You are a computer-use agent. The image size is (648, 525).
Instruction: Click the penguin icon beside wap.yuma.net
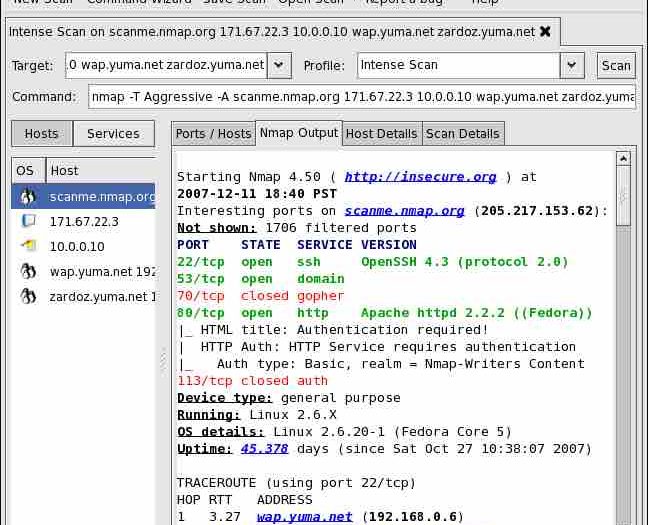[x=28, y=271]
